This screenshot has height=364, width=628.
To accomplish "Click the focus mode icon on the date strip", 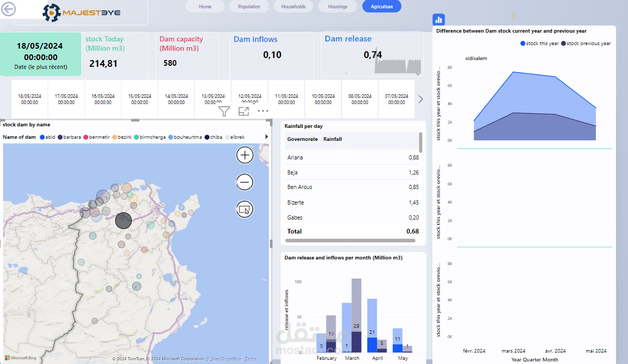I will pyautogui.click(x=243, y=111).
